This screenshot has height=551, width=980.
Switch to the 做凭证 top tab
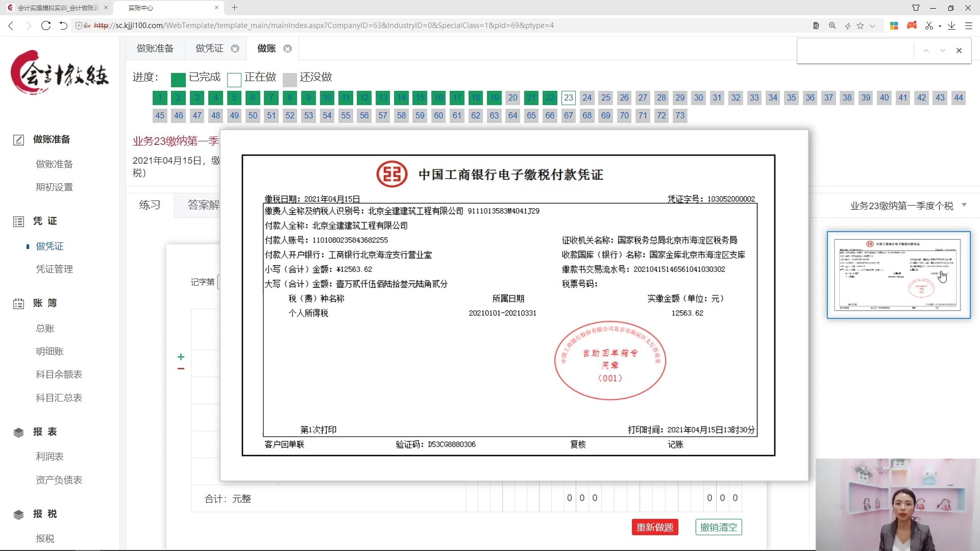tap(209, 48)
